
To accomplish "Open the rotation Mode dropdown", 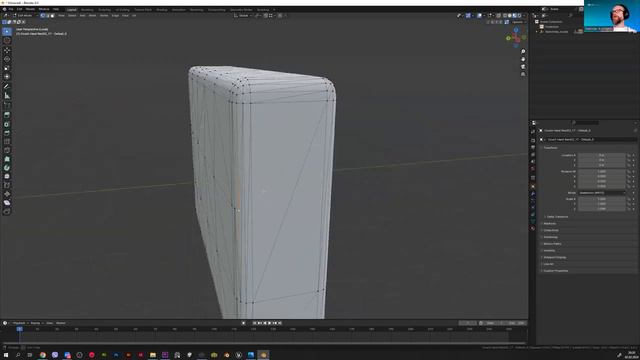I will 602,193.
